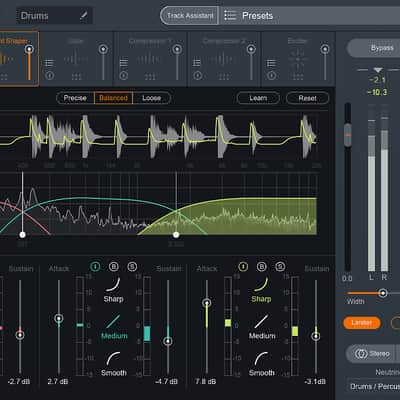The height and width of the screenshot is (400, 400).
Task: Select the Balanced mode tab
Action: pyautogui.click(x=114, y=98)
